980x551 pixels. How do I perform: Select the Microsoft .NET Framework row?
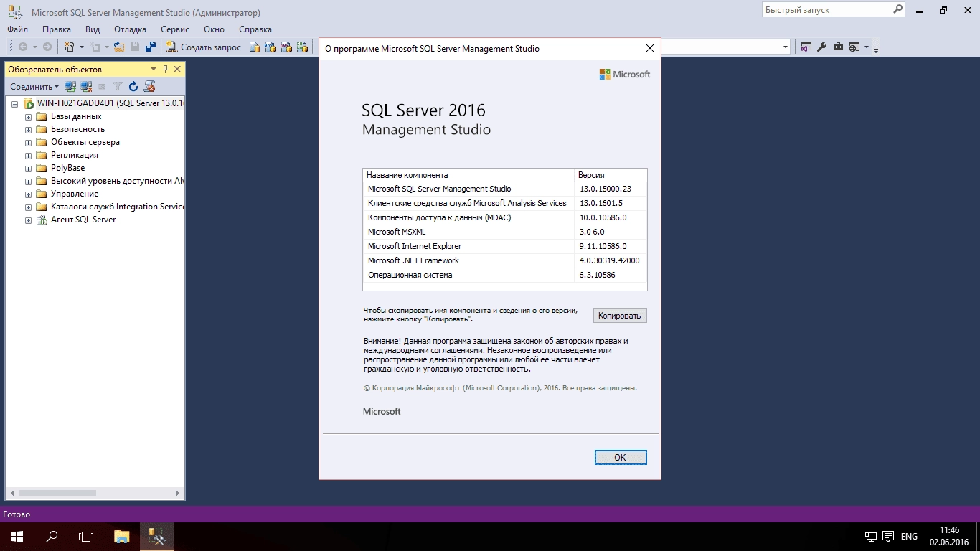coord(505,260)
